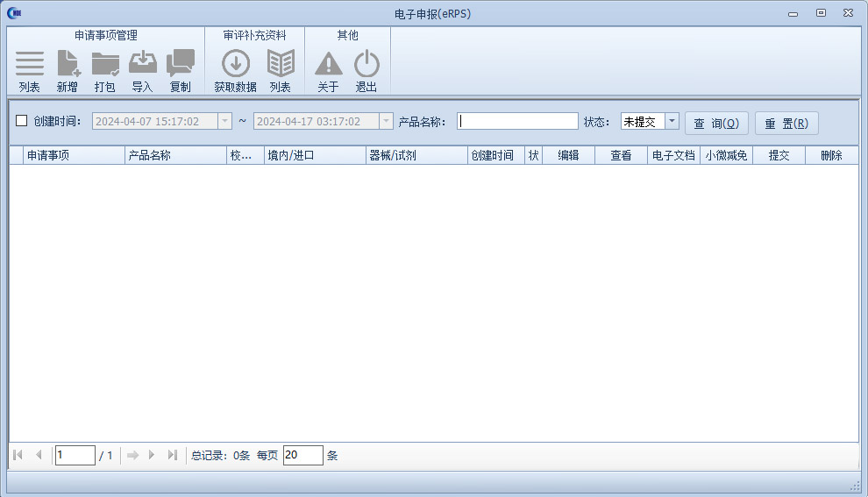The width and height of the screenshot is (868, 497).
Task: Click the 退出 power icon to exit
Action: [366, 64]
